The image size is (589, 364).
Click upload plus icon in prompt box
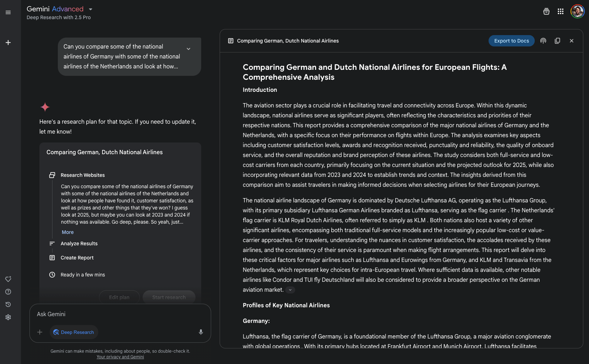40,332
